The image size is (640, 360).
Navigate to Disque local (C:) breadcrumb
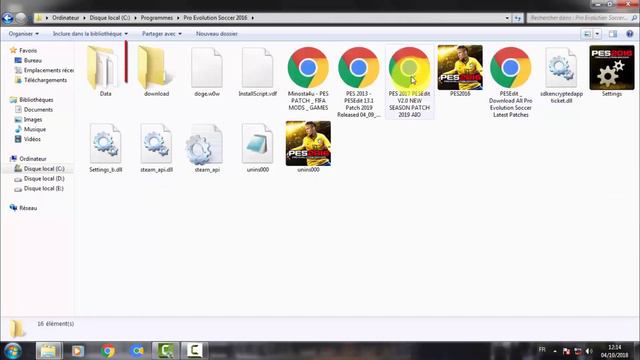pos(110,18)
